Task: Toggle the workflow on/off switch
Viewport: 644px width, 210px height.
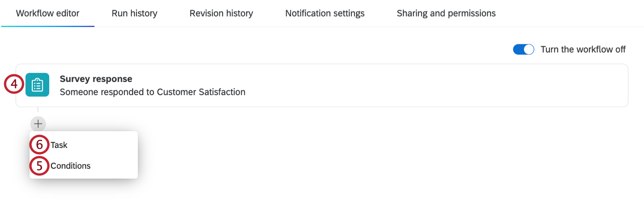Action: tap(524, 49)
